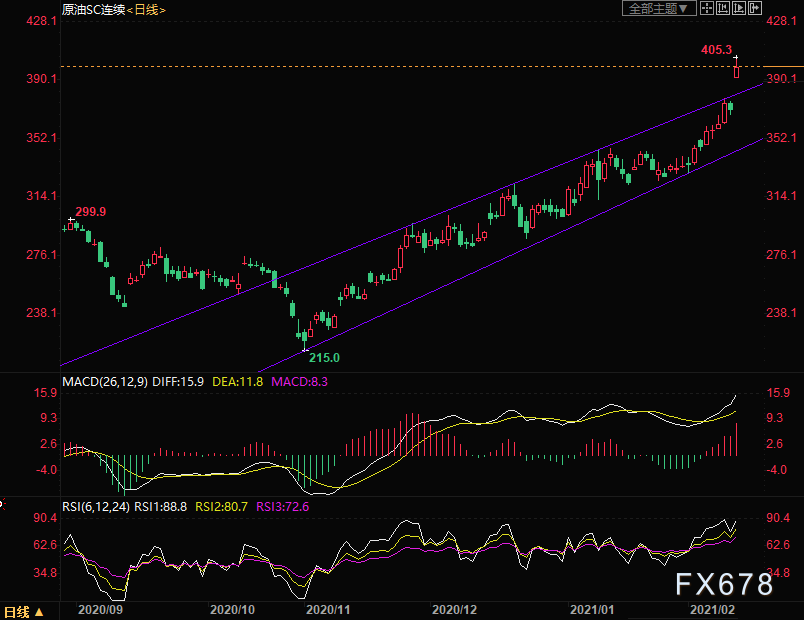
Task: Select the 原油SC连续 contract title
Action: 94,10
